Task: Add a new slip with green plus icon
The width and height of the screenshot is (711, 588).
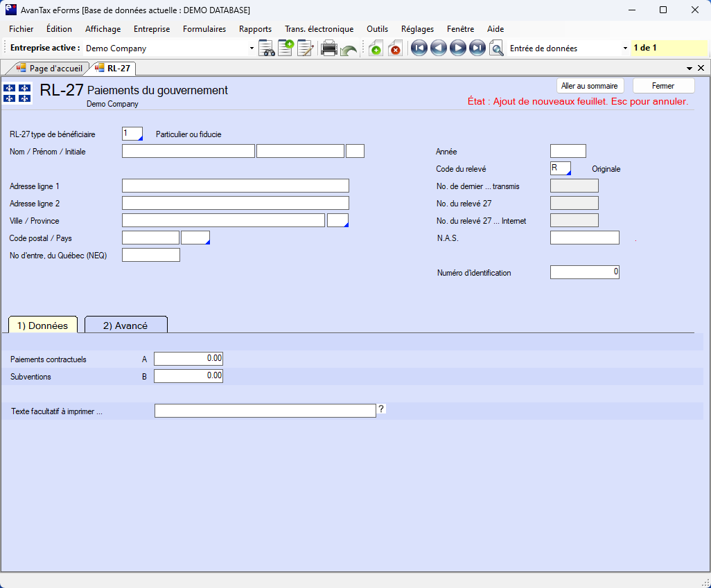Action: coord(375,48)
